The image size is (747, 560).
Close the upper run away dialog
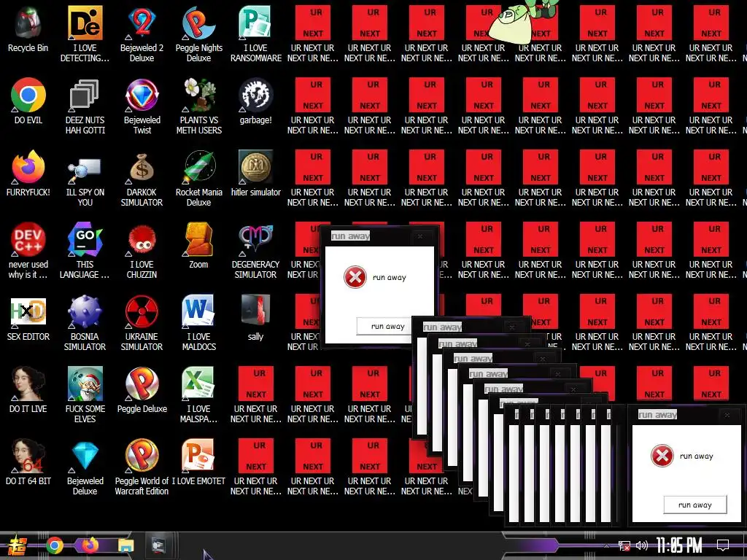pos(419,236)
